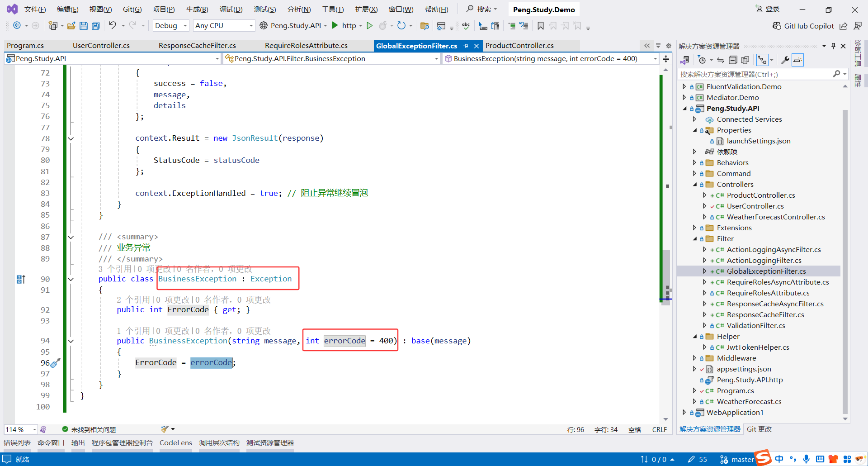This screenshot has height=466, width=868.
Task: Click the split editor plus icon
Action: 666,59
